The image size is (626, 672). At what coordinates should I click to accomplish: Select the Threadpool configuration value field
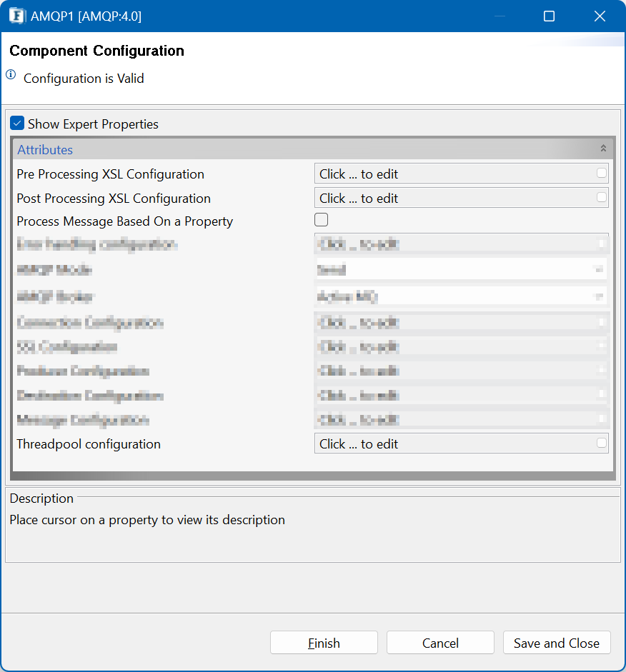point(462,443)
